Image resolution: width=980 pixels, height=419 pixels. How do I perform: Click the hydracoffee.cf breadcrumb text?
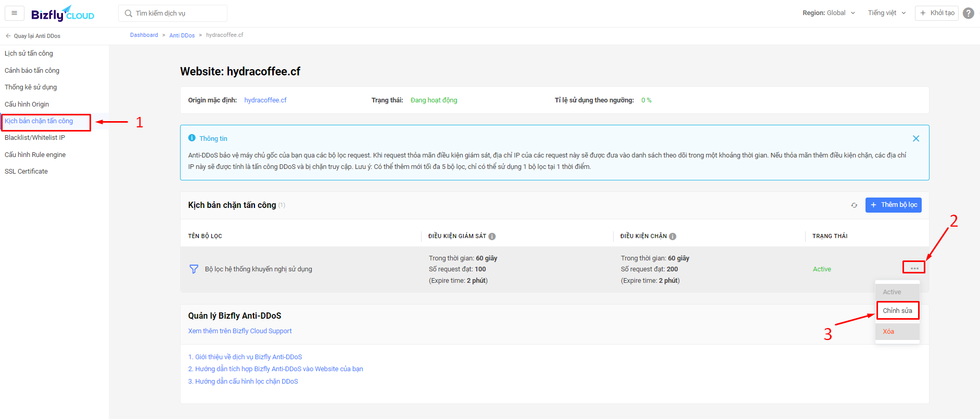pos(225,35)
